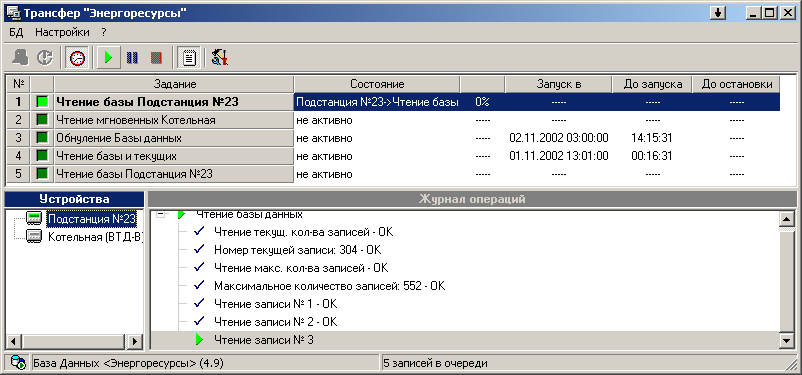Stop task with red stop button
This screenshot has height=375, width=802.
(x=157, y=57)
